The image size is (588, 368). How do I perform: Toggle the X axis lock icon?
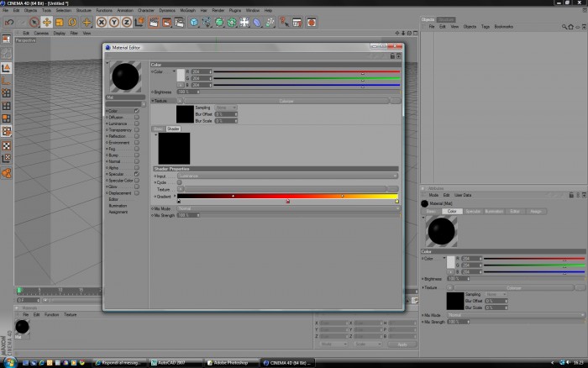[x=102, y=23]
